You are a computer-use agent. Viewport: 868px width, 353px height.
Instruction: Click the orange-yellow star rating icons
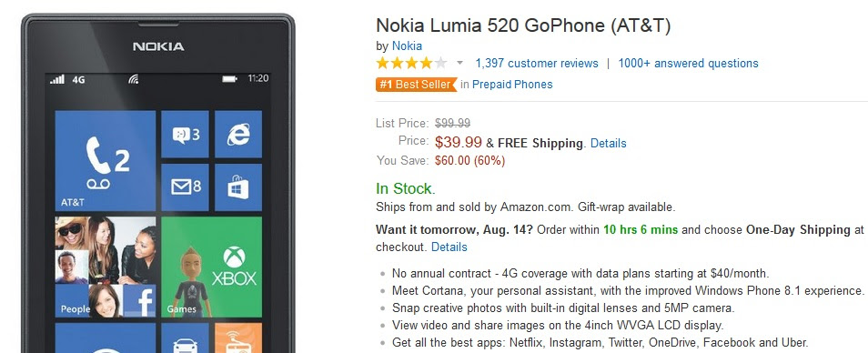tap(411, 63)
